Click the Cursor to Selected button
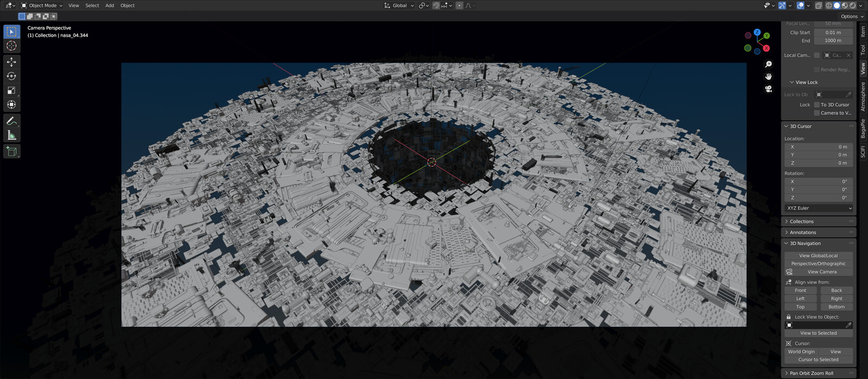 point(819,359)
